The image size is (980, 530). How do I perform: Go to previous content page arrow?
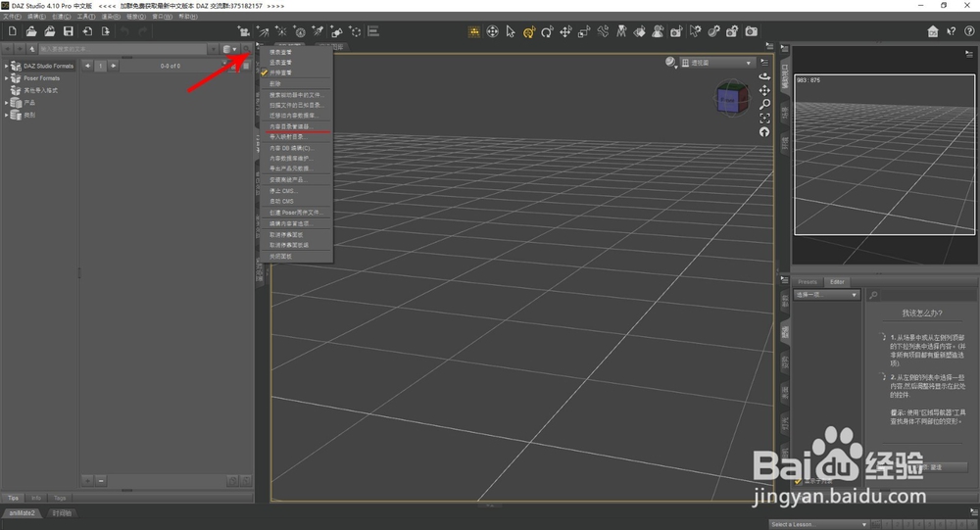pos(88,66)
